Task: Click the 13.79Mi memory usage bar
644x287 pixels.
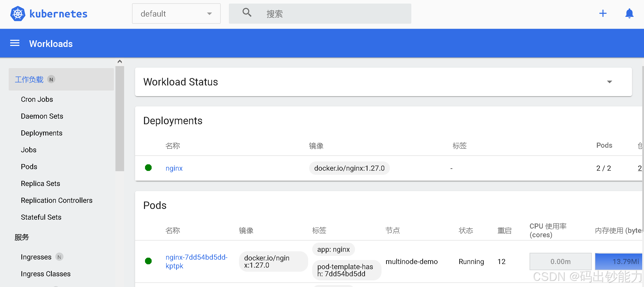Action: click(619, 261)
